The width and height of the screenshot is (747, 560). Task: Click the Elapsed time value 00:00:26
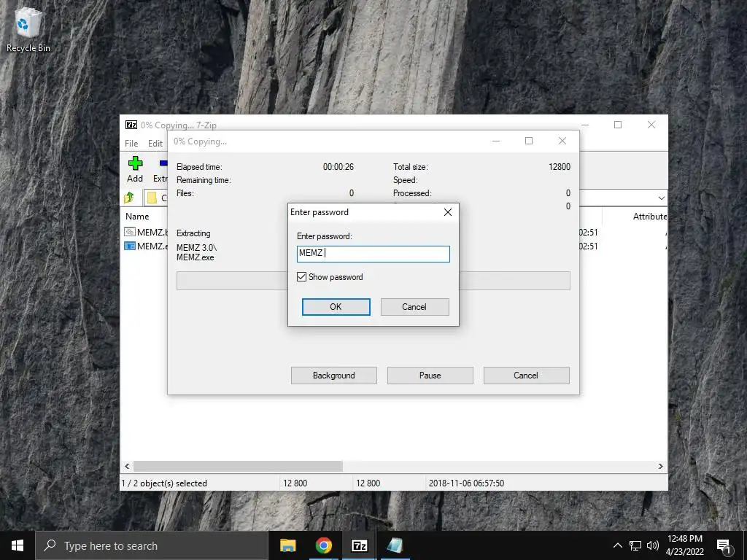point(338,167)
